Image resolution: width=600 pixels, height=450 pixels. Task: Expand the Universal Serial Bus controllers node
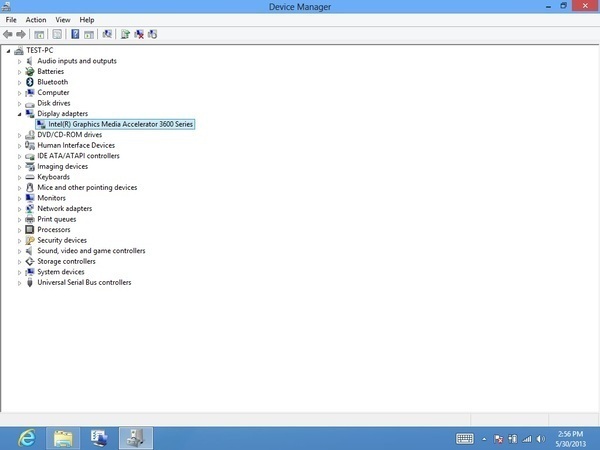pyautogui.click(x=19, y=283)
